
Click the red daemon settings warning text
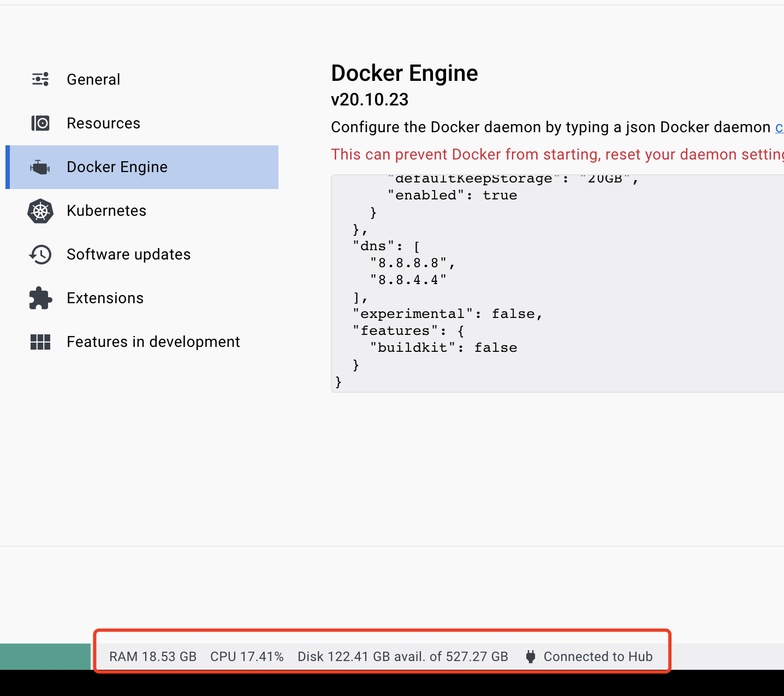(x=557, y=155)
